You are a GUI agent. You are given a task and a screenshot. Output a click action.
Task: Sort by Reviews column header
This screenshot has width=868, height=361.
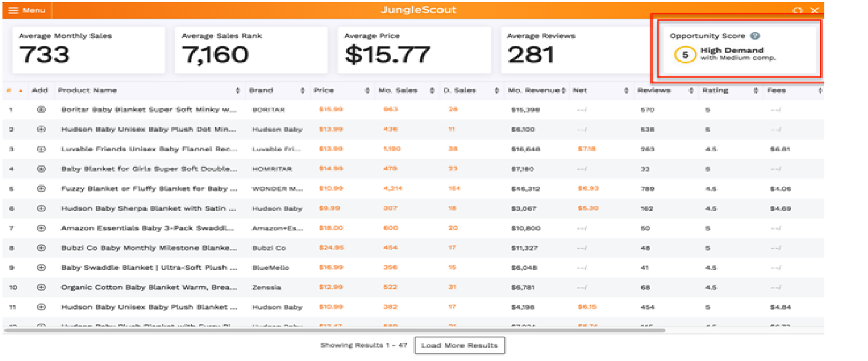click(654, 91)
